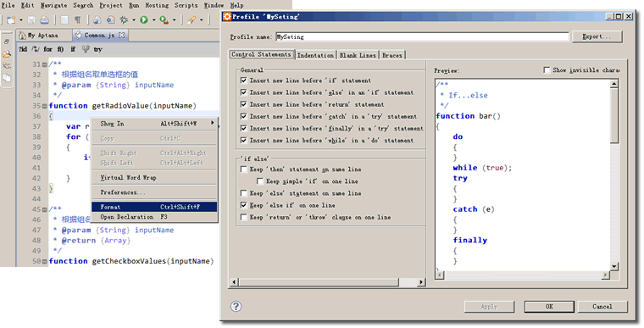Click the Save disk toolbar icon

pos(31,19)
